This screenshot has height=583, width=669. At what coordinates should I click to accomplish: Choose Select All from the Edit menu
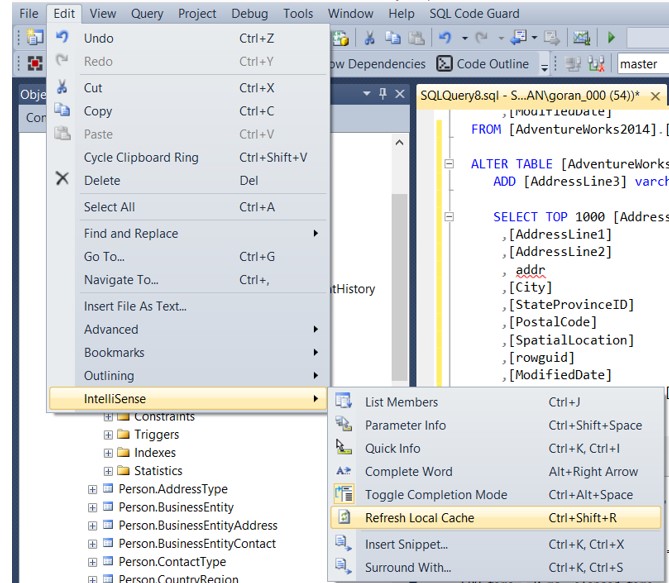point(188,207)
